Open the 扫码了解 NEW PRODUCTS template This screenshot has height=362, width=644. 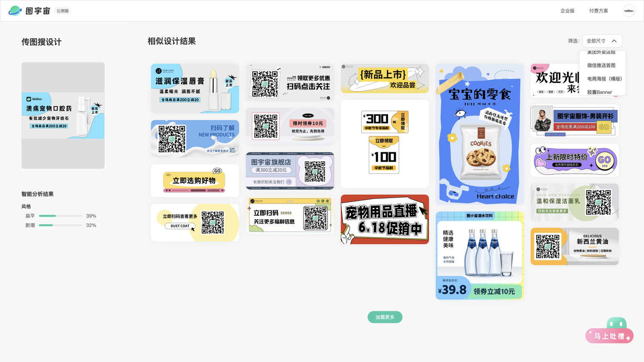pyautogui.click(x=195, y=139)
